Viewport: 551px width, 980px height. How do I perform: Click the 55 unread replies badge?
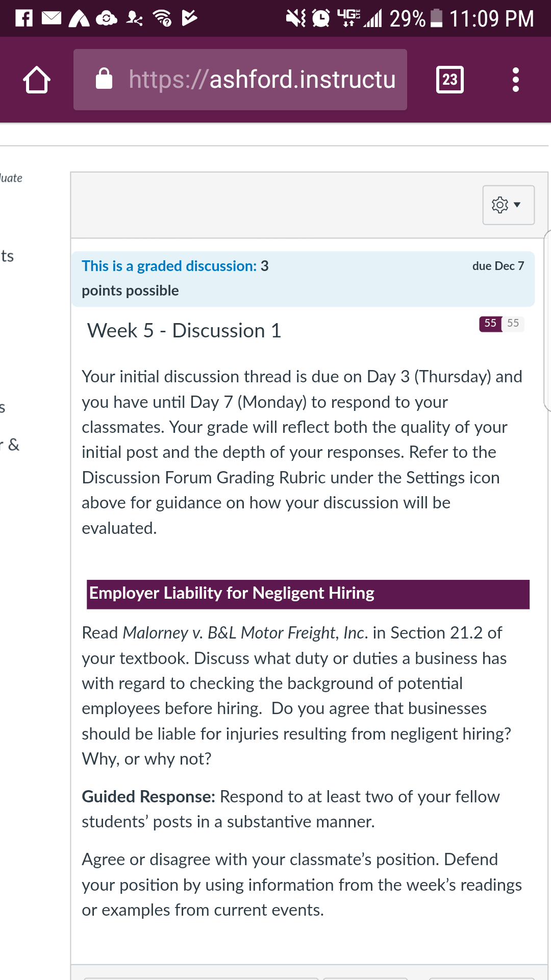tap(490, 324)
